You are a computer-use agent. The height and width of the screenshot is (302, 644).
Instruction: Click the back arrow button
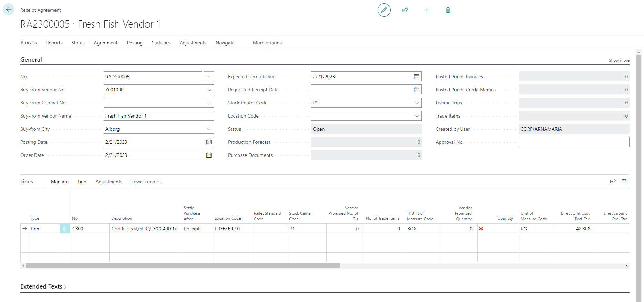[x=9, y=10]
